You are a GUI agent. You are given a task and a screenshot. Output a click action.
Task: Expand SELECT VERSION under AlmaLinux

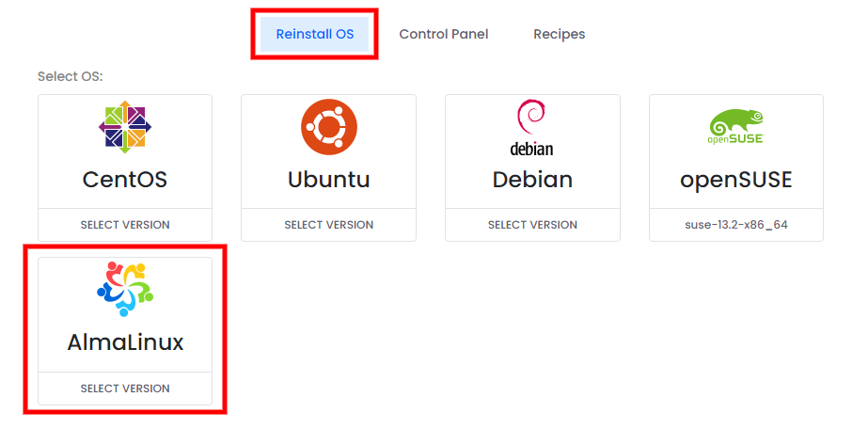[125, 389]
